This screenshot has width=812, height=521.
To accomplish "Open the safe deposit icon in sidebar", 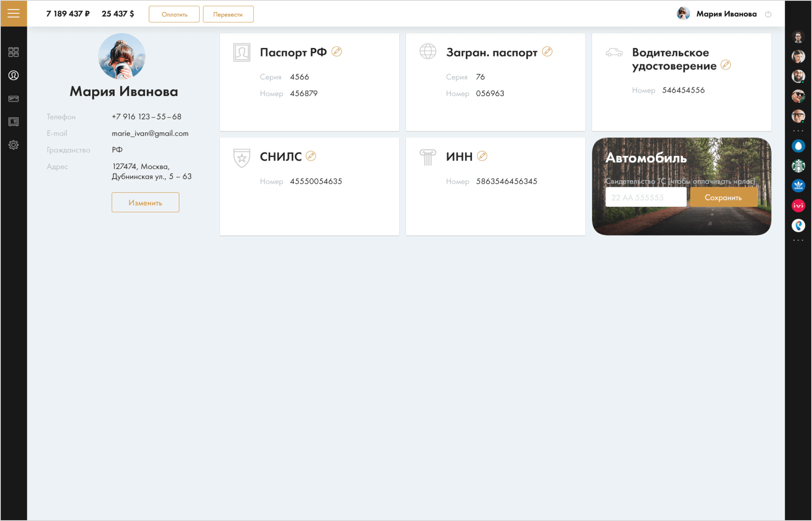I will pyautogui.click(x=14, y=122).
